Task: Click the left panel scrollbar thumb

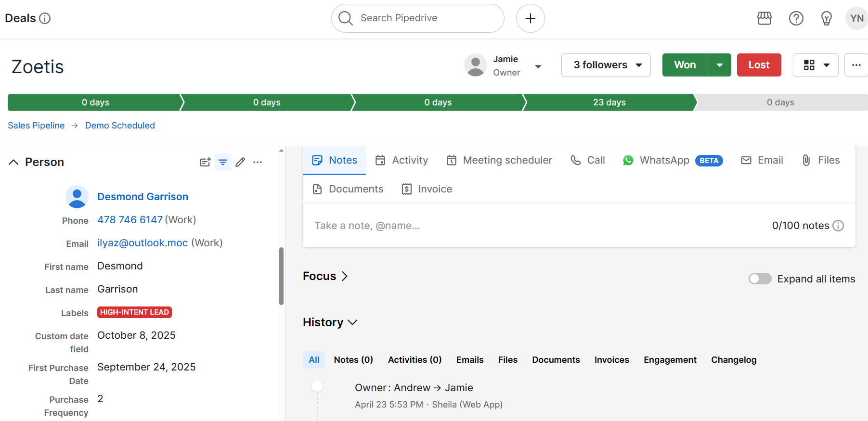Action: [x=281, y=276]
